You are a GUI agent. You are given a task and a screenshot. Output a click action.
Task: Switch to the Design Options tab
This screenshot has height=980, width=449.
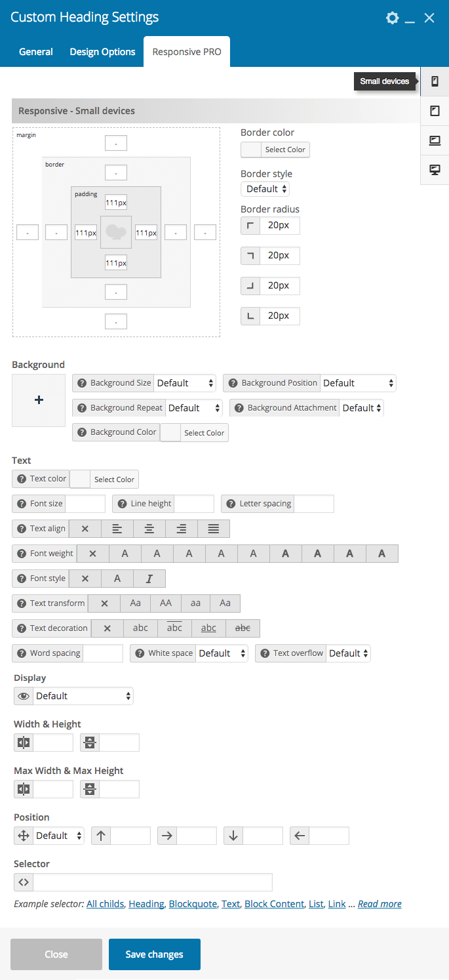102,52
